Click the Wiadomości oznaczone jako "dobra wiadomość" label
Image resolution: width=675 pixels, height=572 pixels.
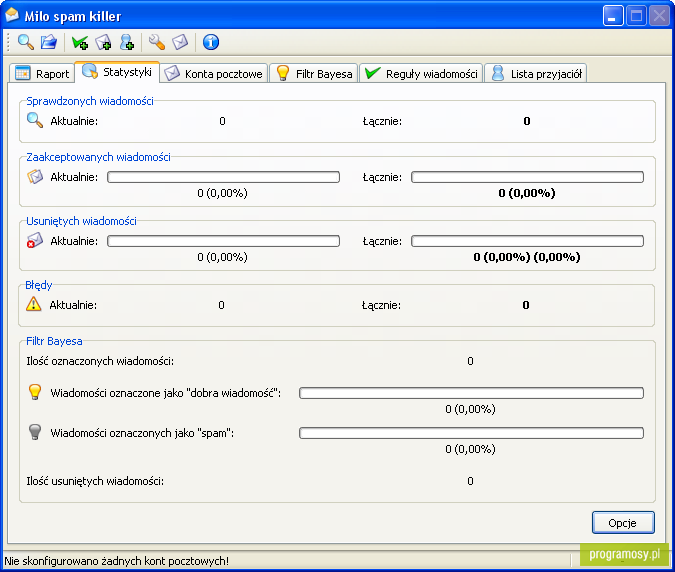166,393
